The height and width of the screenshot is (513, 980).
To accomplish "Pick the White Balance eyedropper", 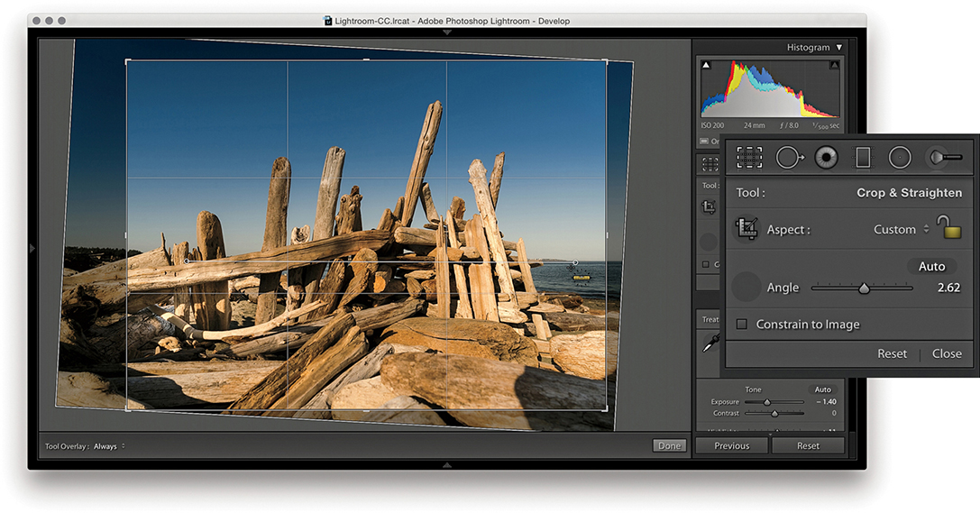I will pyautogui.click(x=711, y=342).
